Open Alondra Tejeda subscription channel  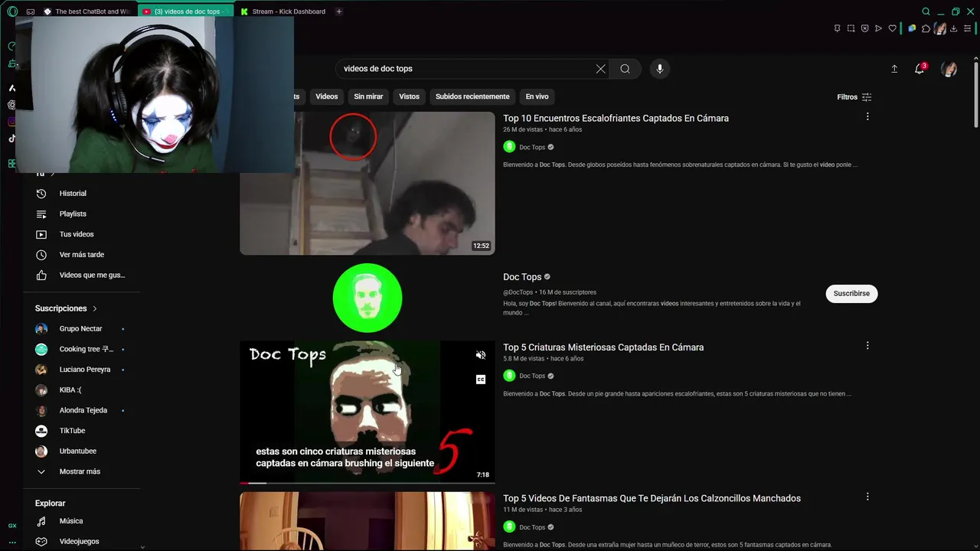point(82,410)
